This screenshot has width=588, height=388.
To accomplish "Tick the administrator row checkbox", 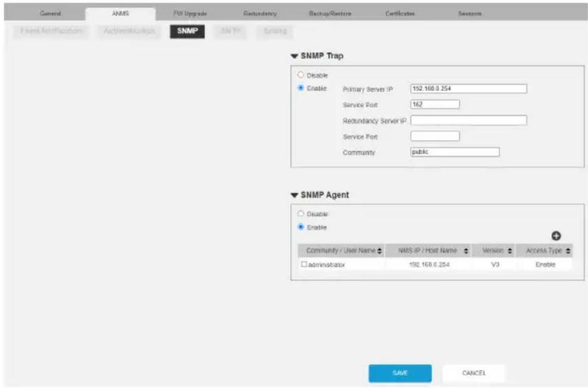I will (304, 264).
